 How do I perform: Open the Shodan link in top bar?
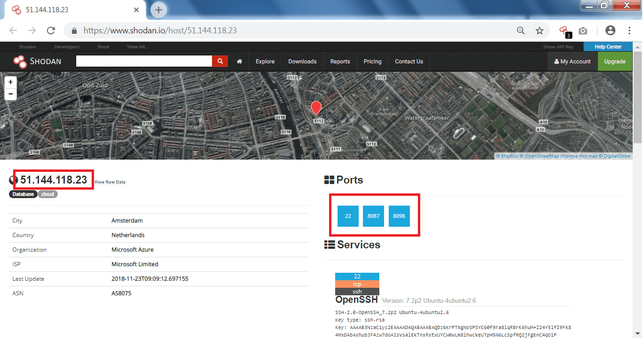coord(27,47)
